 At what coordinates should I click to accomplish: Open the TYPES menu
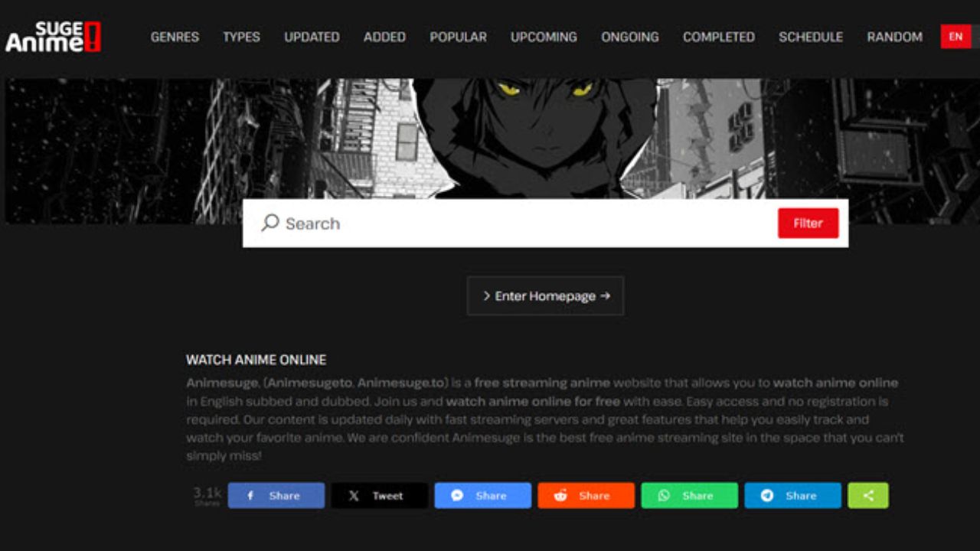click(241, 37)
